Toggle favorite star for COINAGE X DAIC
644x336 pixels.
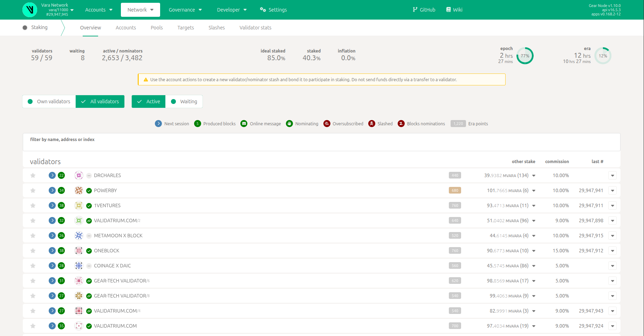coord(33,266)
